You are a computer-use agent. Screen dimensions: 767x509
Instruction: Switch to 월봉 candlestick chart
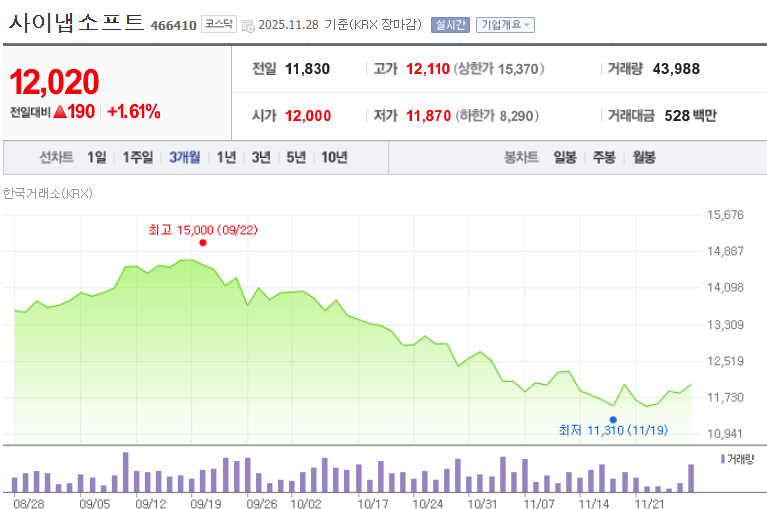tap(644, 157)
